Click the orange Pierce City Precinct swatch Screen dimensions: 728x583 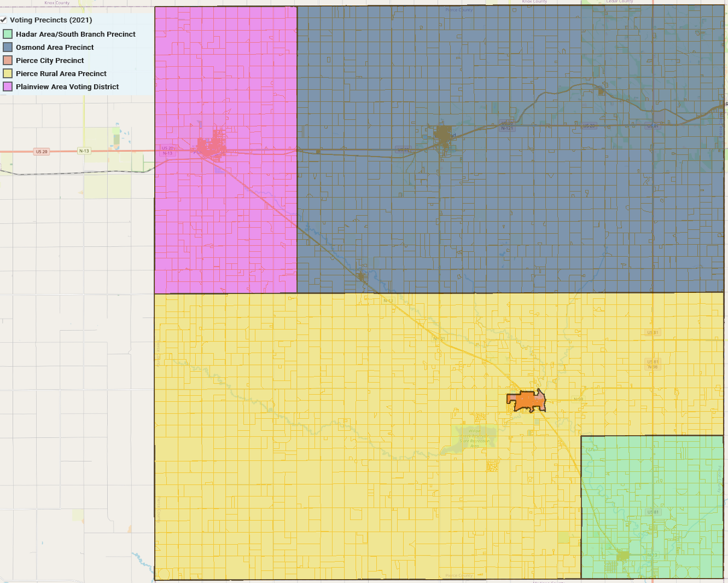click(8, 60)
